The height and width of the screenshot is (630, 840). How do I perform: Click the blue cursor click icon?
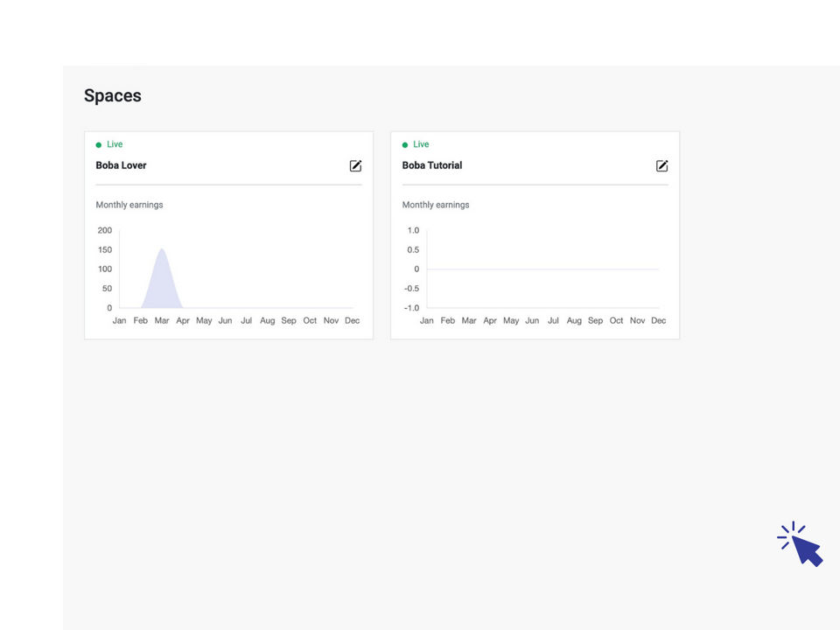(801, 545)
